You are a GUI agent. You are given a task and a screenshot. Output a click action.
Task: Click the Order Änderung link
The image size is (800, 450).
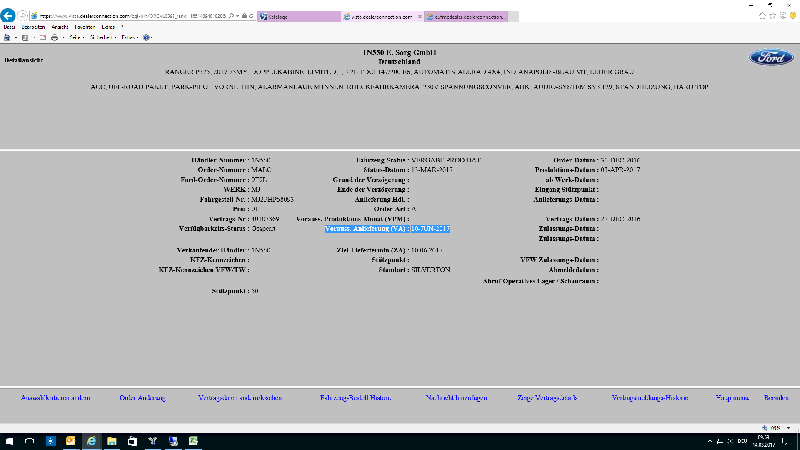tap(142, 398)
